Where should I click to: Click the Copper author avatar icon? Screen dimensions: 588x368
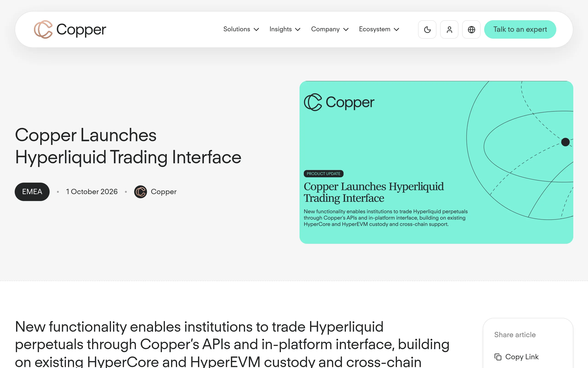point(140,192)
